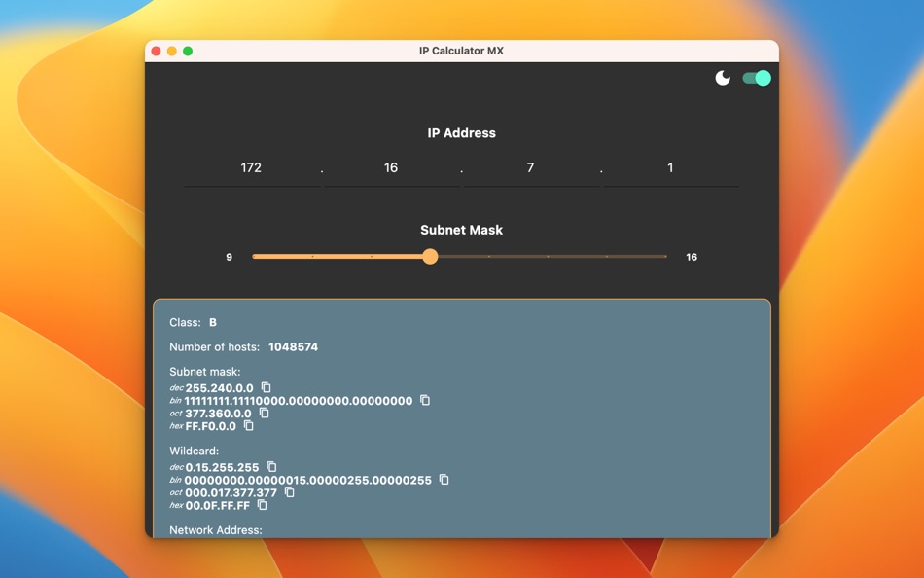Select the decimal mask text 255.240.0.0
The height and width of the screenshot is (578, 924).
[x=219, y=388]
